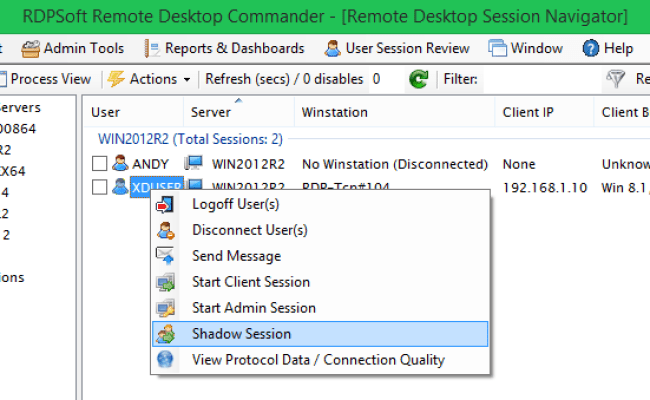Open User Session Review menu
Viewport: 650px width, 400px height.
tap(397, 48)
